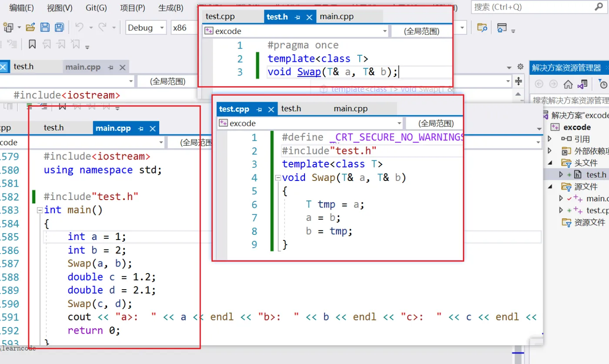Click the Undo arrow icon
The width and height of the screenshot is (609, 364).
click(x=79, y=27)
